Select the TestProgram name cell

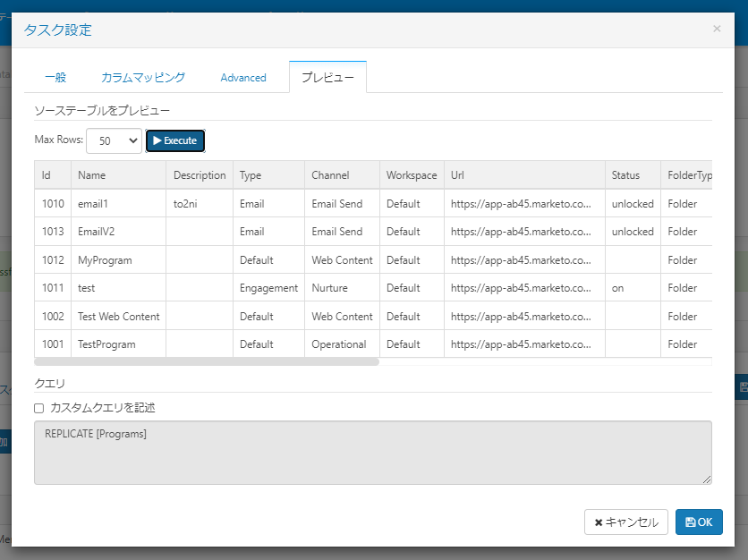[x=119, y=344]
